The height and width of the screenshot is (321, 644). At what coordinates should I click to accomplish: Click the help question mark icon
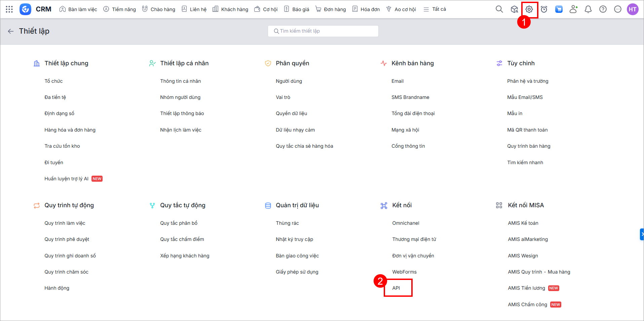[603, 9]
